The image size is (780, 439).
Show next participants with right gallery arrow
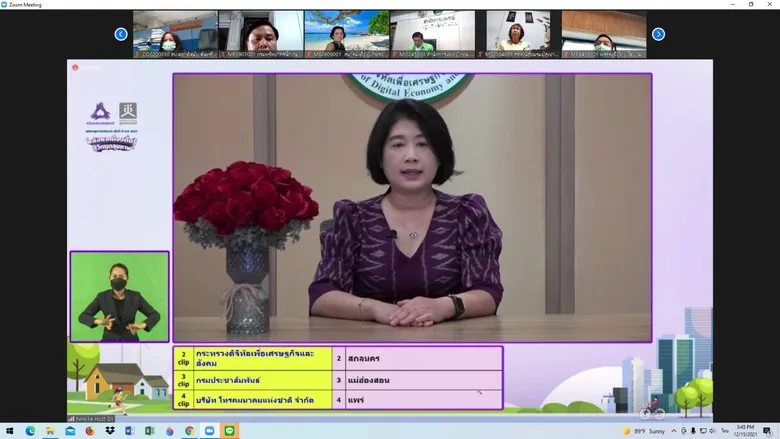coord(658,34)
